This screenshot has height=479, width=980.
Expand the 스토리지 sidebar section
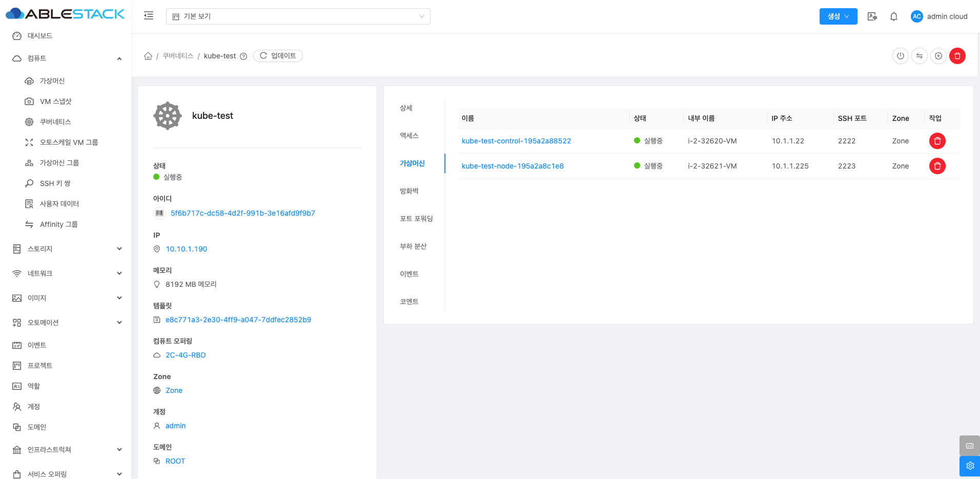coord(67,249)
